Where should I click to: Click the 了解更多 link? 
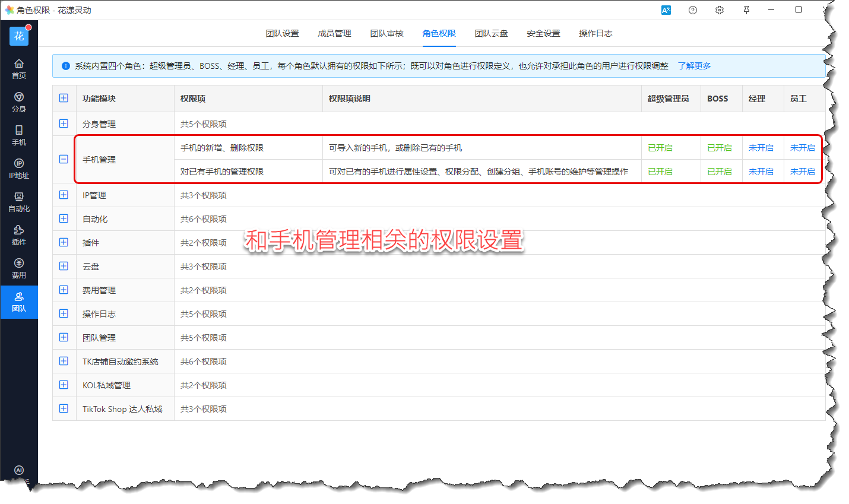click(x=695, y=66)
